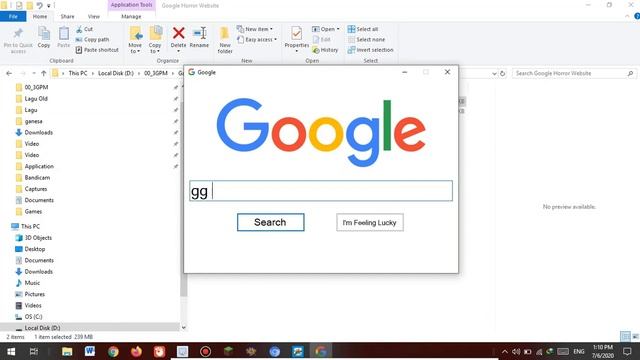Image resolution: width=640 pixels, height=360 pixels.
Task: Select Copy path in Clipboard group
Action: click(x=93, y=40)
